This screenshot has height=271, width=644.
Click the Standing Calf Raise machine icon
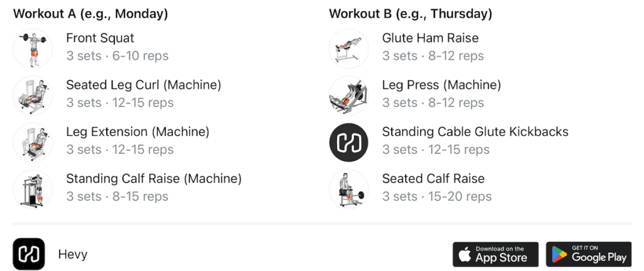tap(33, 189)
